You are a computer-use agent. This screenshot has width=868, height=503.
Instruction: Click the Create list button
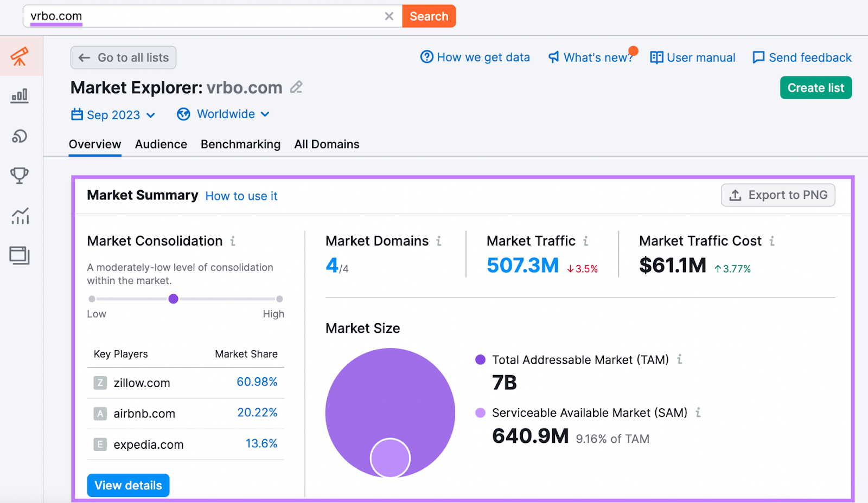(x=816, y=88)
